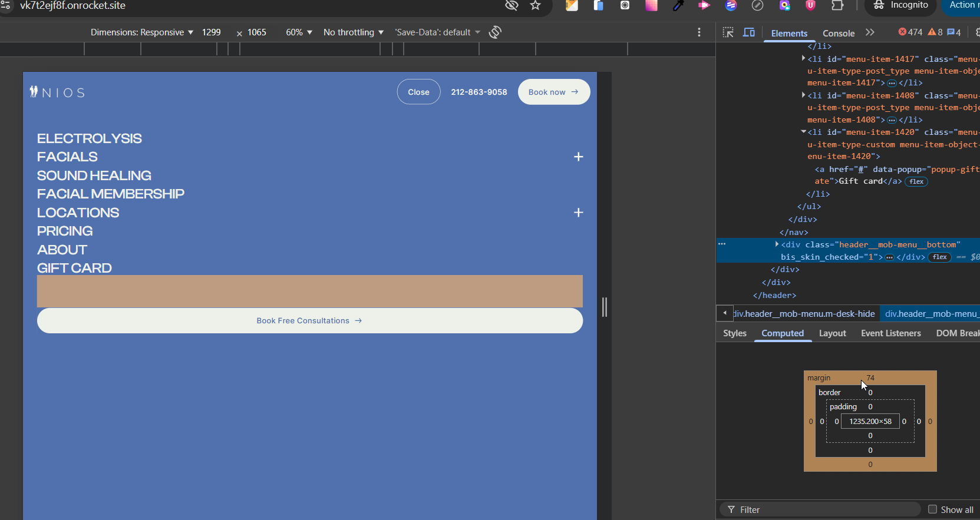The image size is (980, 520).
Task: Open the device toolbar more options menu
Action: 699,32
